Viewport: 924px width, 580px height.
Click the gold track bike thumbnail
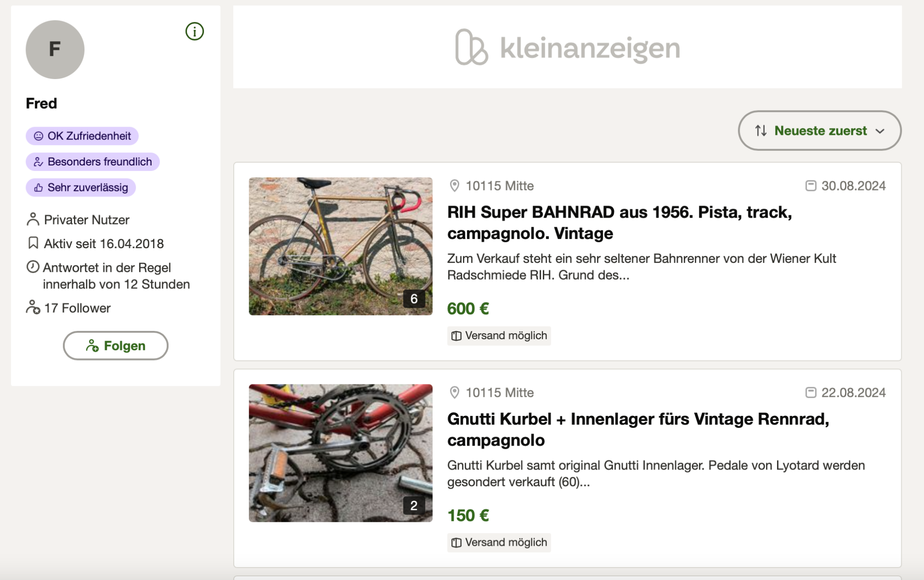pos(340,246)
